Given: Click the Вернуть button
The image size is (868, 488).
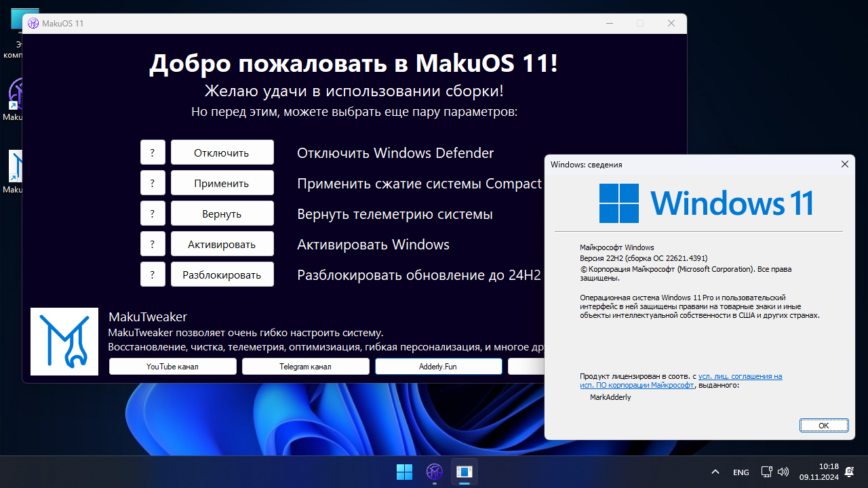Looking at the screenshot, I should tap(222, 213).
